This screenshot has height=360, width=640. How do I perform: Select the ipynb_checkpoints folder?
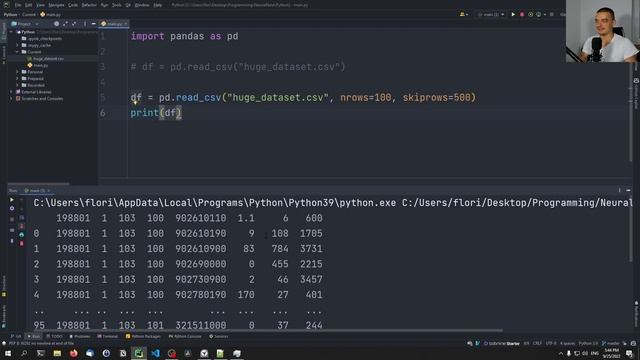point(42,38)
